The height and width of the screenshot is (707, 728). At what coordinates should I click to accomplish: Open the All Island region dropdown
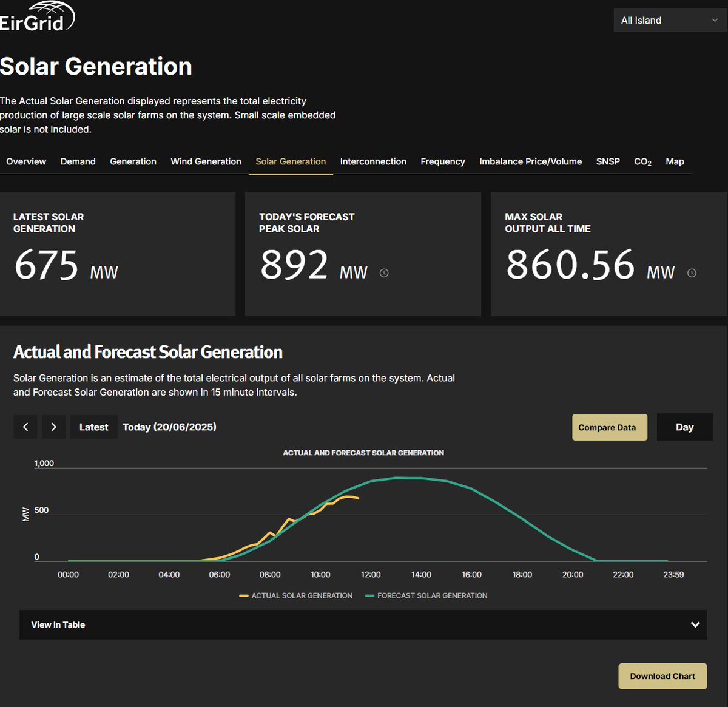[670, 20]
